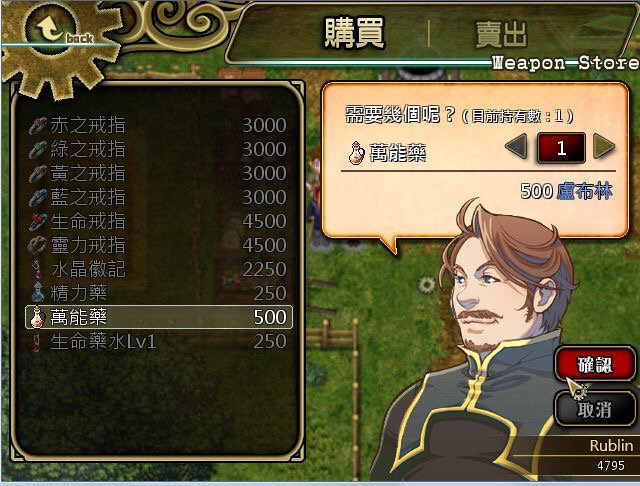Increase quantity with right arrow
This screenshot has width=640, height=486.
[x=604, y=146]
